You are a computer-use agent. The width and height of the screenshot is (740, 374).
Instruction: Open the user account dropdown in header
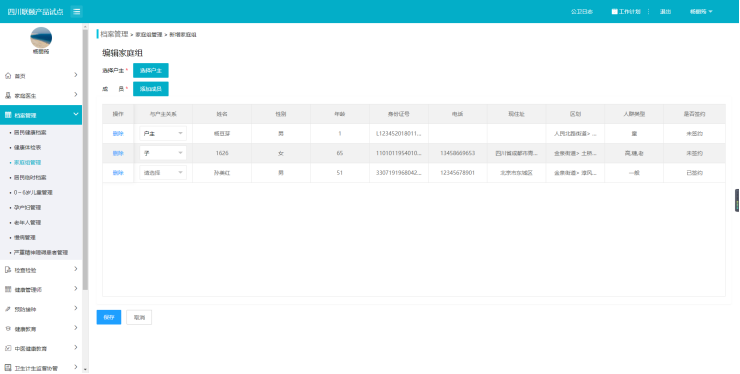(701, 11)
